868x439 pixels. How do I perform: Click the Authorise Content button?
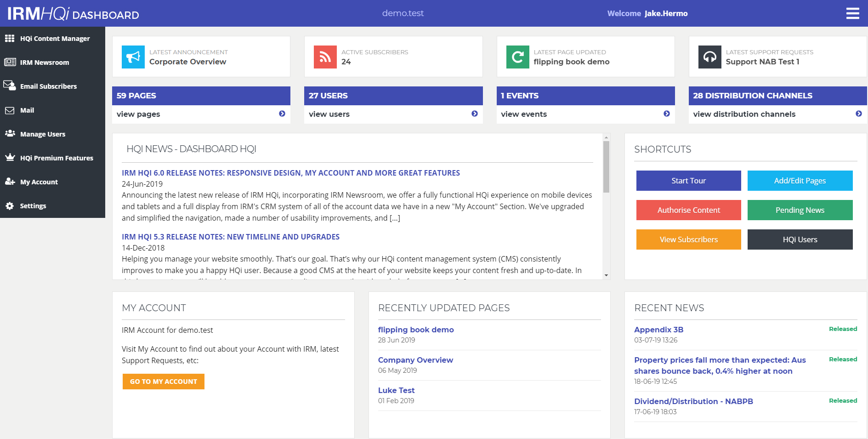(x=688, y=210)
